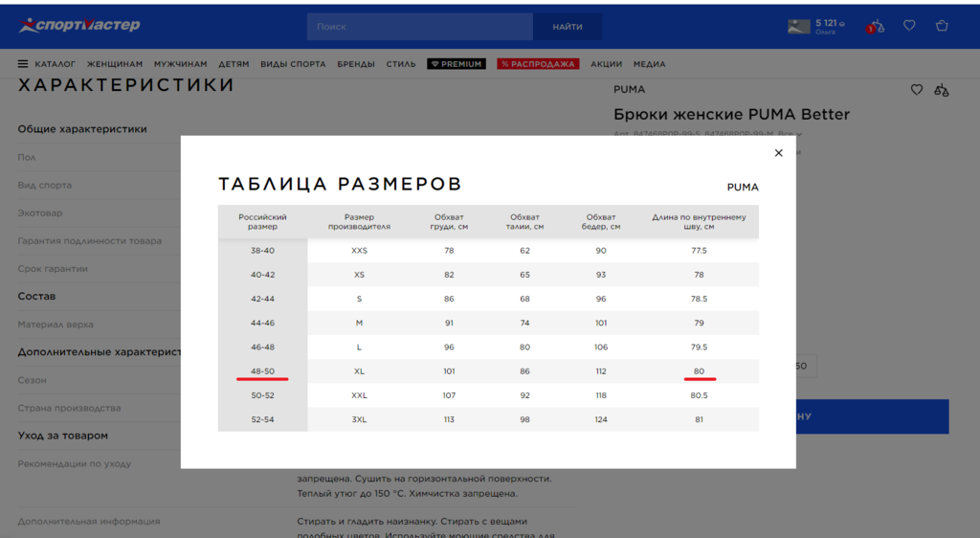Click hip girth value 124
Screen dimensions: 980x538
pyautogui.click(x=601, y=420)
